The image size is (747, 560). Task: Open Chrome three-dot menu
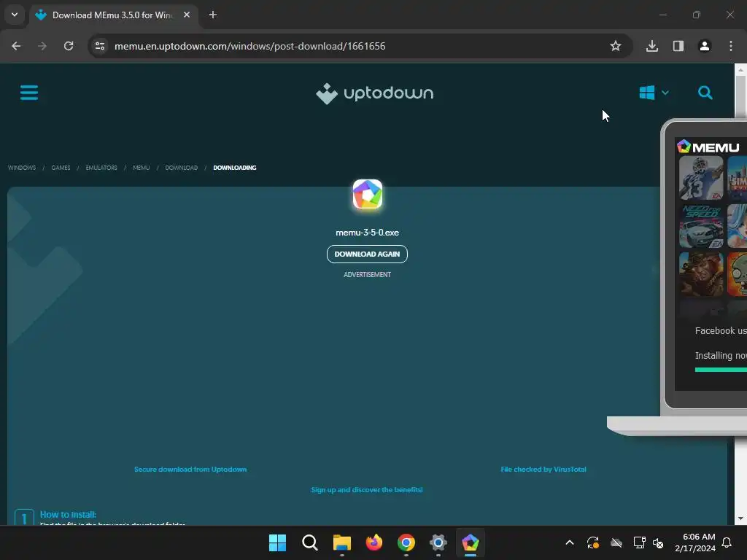click(x=731, y=46)
